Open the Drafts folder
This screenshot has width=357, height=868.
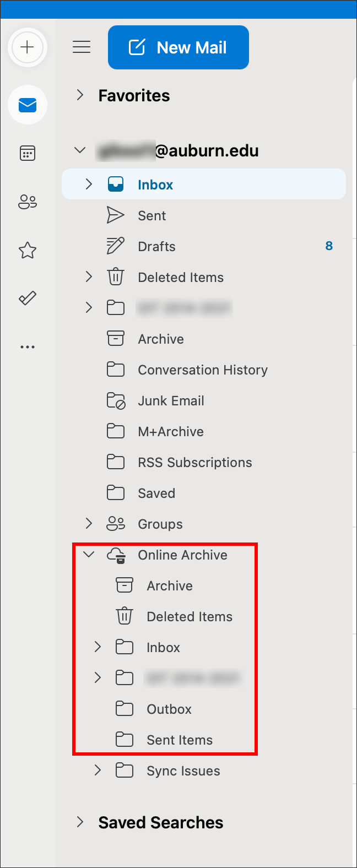coord(157,247)
